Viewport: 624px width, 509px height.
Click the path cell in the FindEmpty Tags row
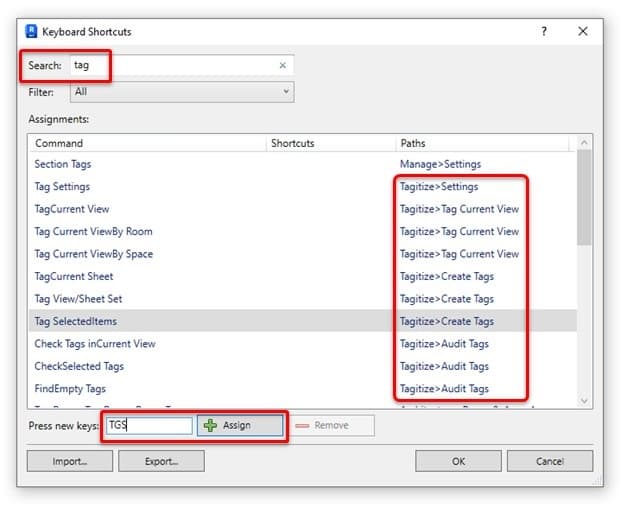tap(444, 388)
